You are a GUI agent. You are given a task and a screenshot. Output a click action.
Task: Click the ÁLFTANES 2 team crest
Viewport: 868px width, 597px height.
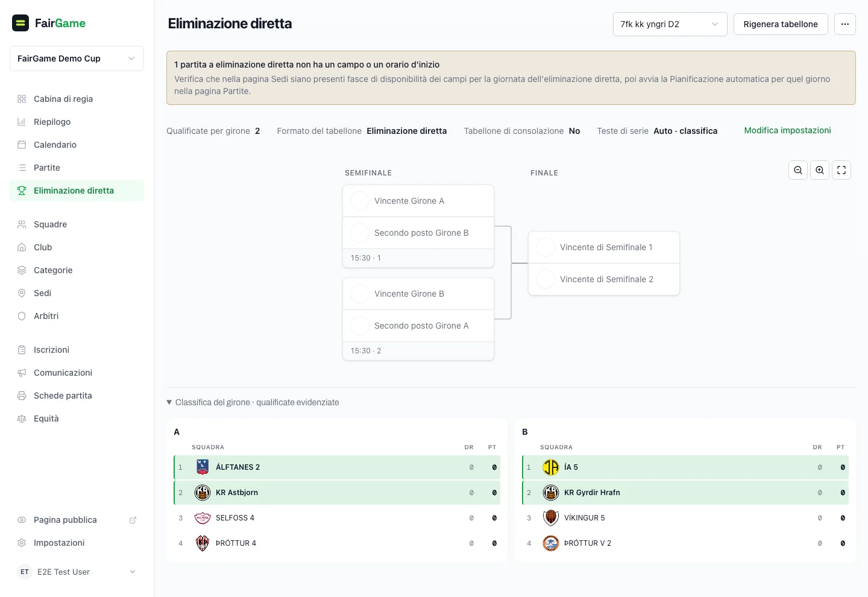(203, 467)
